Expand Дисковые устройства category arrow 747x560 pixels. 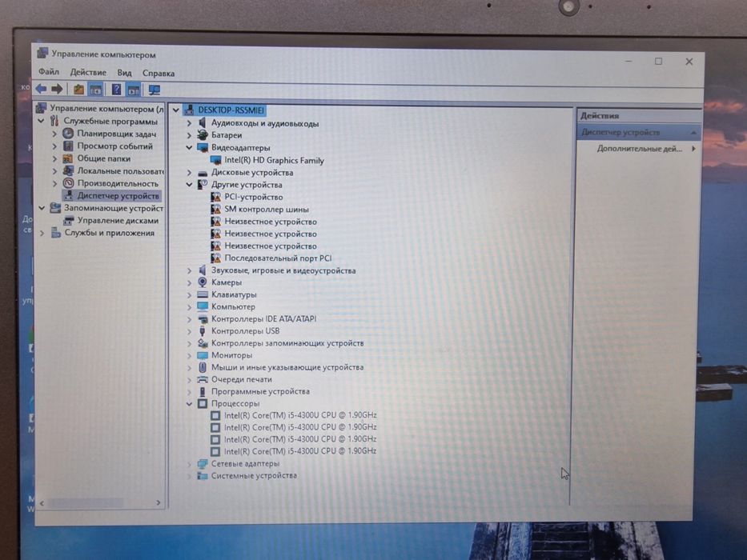[x=189, y=172]
